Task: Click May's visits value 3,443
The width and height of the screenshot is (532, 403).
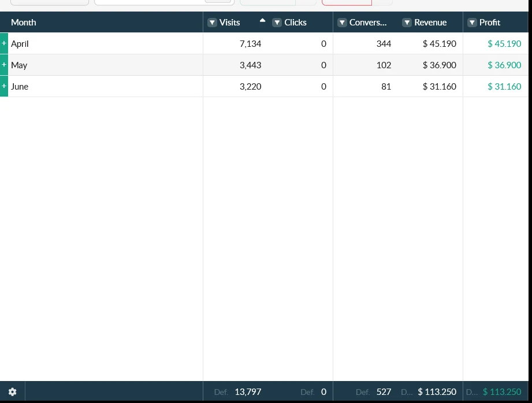Action: (250, 65)
